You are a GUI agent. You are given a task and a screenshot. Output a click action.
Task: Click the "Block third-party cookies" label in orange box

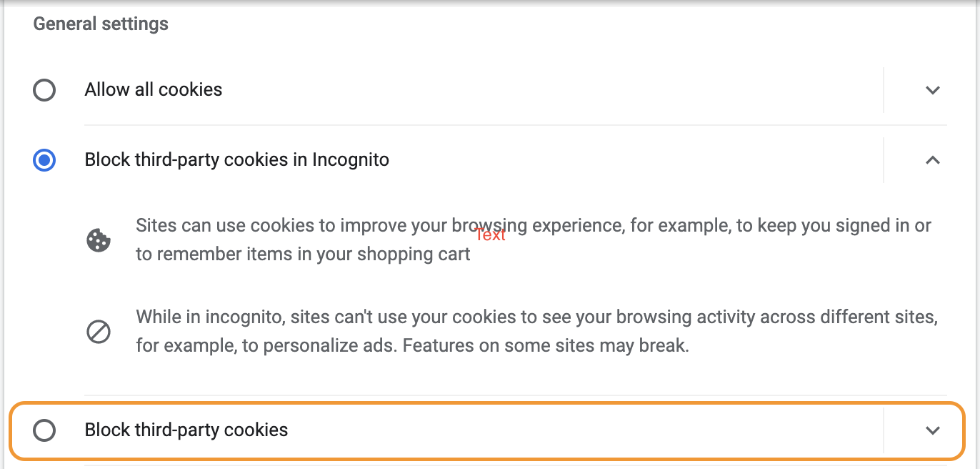click(x=186, y=430)
